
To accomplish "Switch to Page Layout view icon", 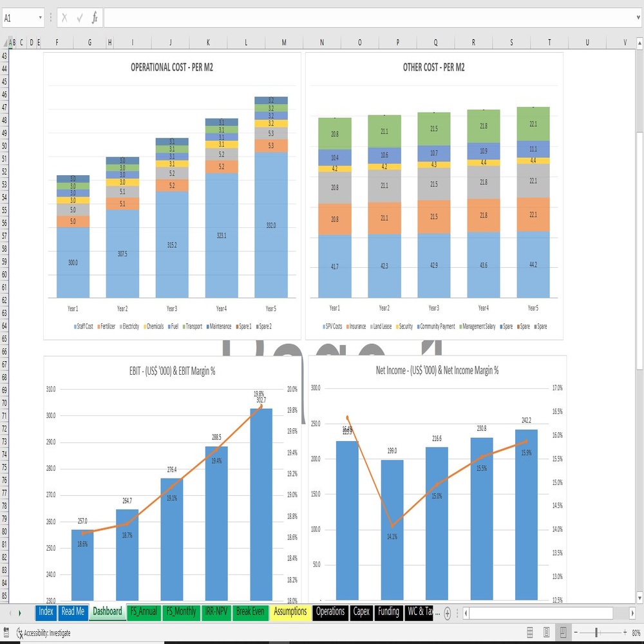I will pos(546,632).
